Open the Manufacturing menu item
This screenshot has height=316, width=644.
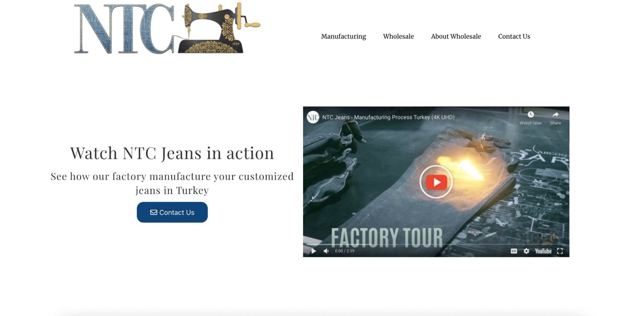coord(343,36)
